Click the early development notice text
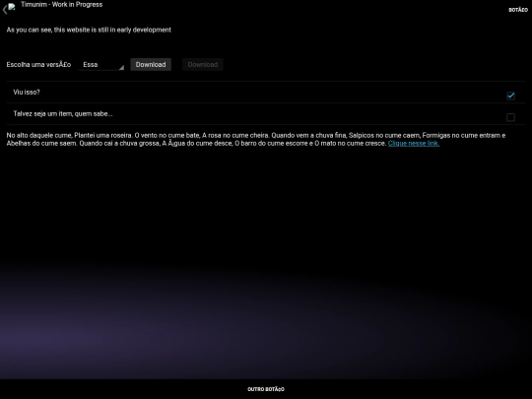Screen dimensions: 532x399 click(89, 30)
